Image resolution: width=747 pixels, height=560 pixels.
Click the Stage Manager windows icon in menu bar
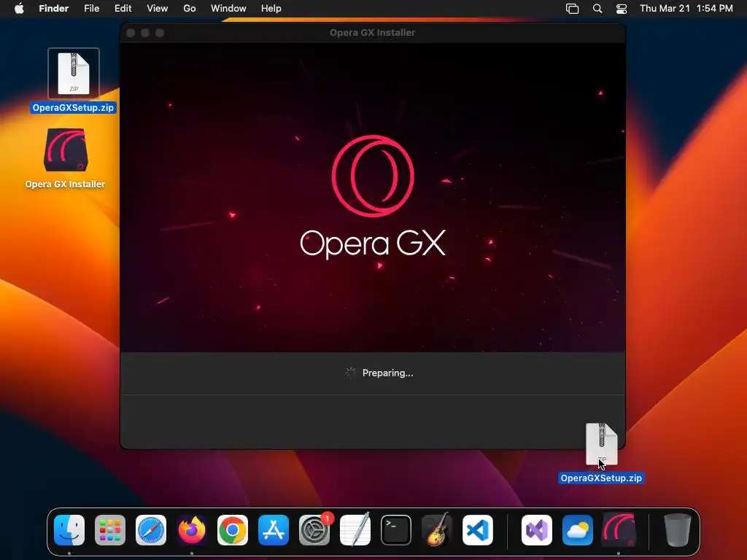[572, 8]
